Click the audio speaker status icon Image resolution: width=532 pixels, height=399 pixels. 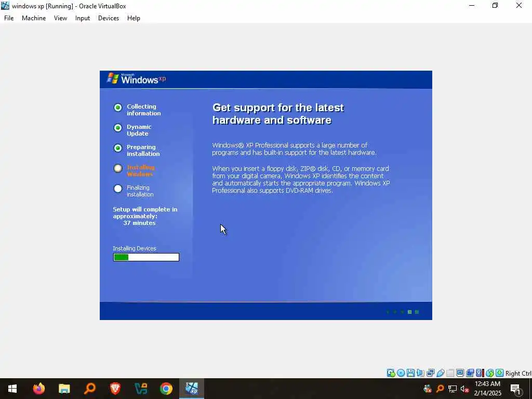tap(420, 373)
